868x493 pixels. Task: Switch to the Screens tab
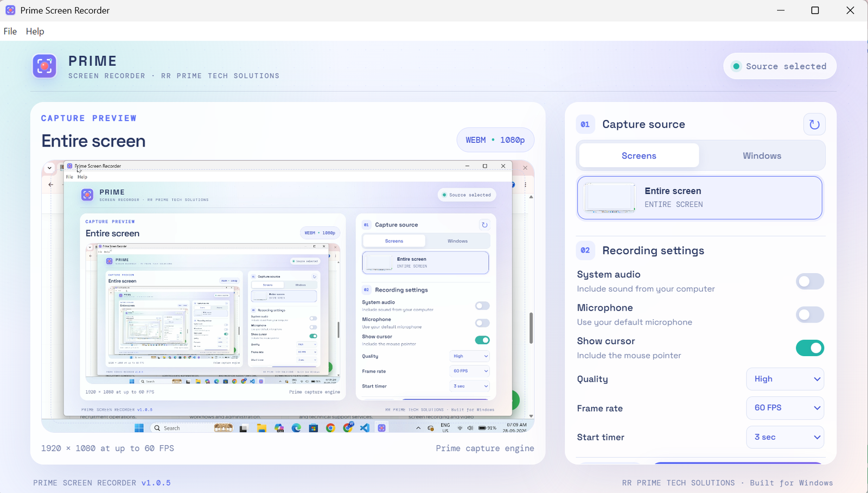point(639,156)
